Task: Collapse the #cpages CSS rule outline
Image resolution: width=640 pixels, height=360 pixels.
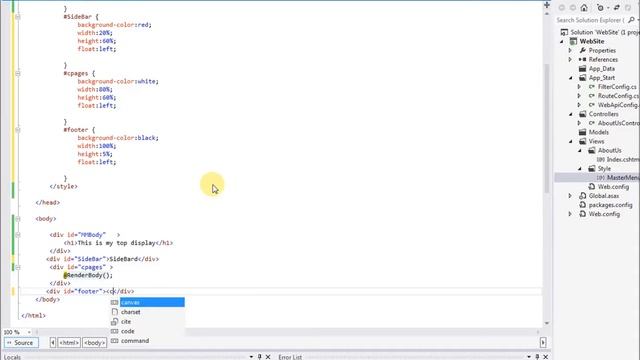Action: click(18, 73)
